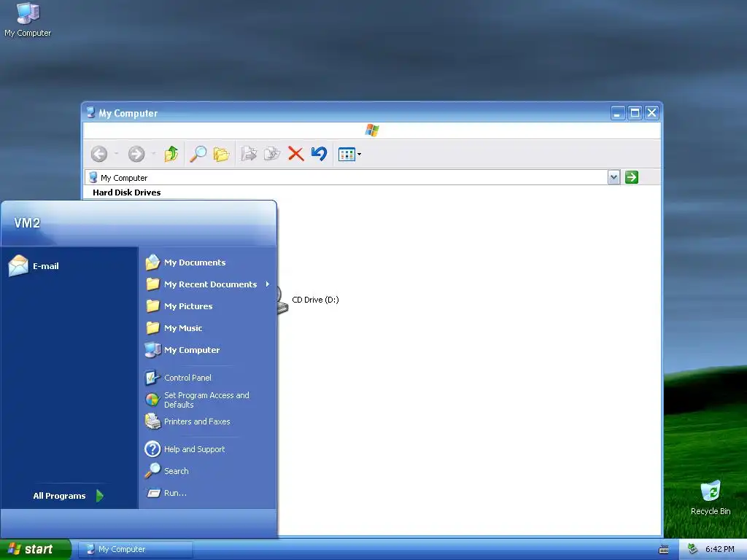The image size is (747, 560).
Task: Click the network tray icon
Action: pyautogui.click(x=693, y=549)
